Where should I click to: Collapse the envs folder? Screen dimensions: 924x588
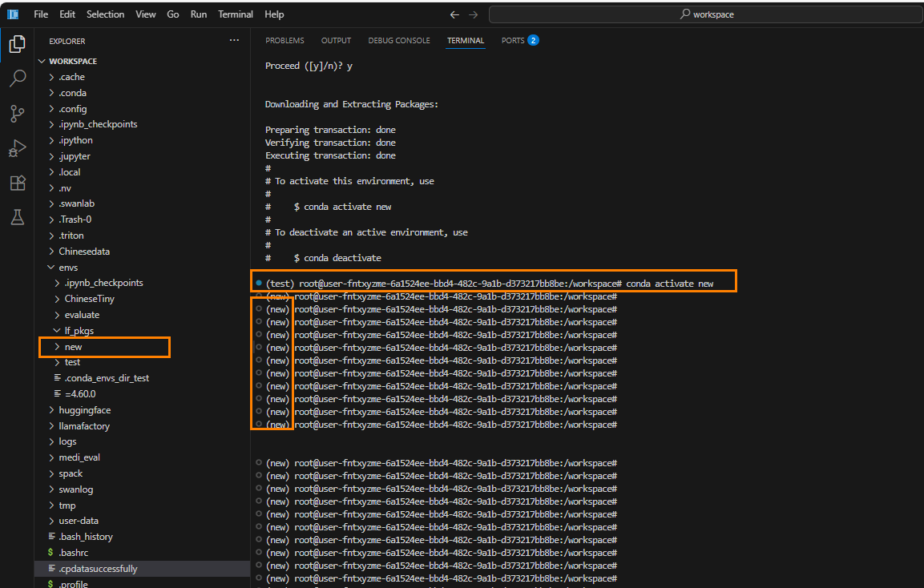point(68,267)
